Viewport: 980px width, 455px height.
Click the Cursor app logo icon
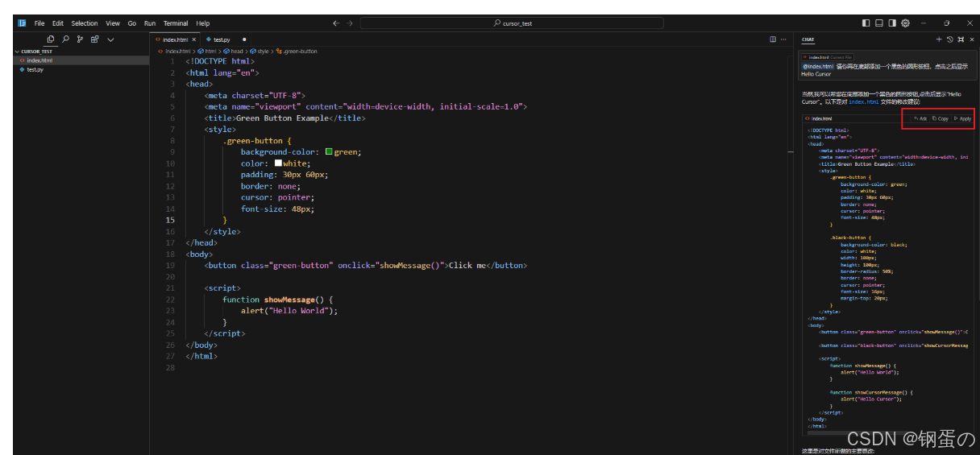click(22, 23)
